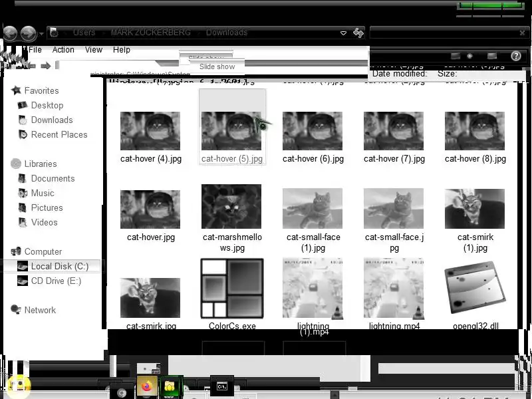The height and width of the screenshot is (399, 532).
Task: Select lightning.mp4 video thumbnail
Action: coord(394,289)
